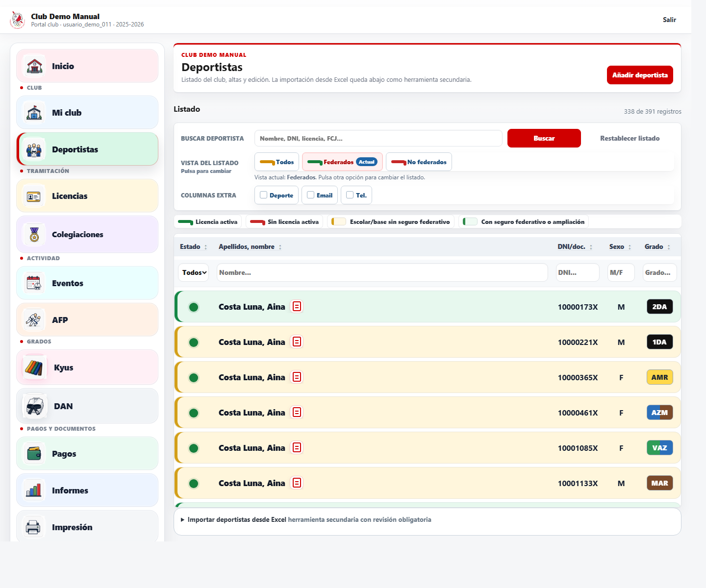
Task: Expand Importar deportistas desde Excel section
Action: pyautogui.click(x=306, y=519)
